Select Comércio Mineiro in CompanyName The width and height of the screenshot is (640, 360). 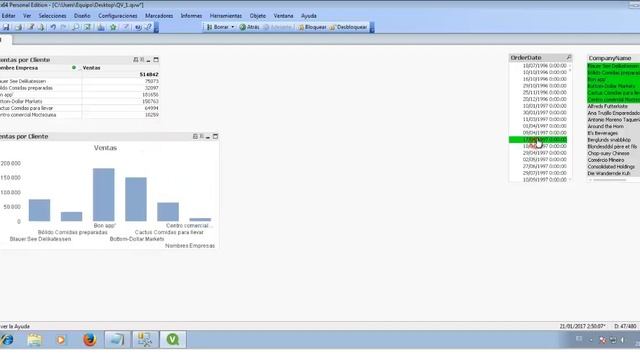click(613, 160)
